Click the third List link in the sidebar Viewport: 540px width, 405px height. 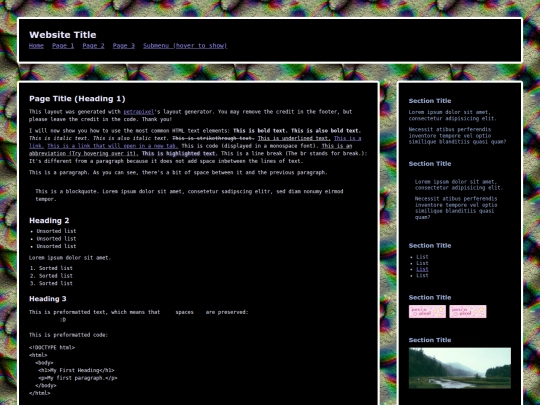(x=422, y=269)
